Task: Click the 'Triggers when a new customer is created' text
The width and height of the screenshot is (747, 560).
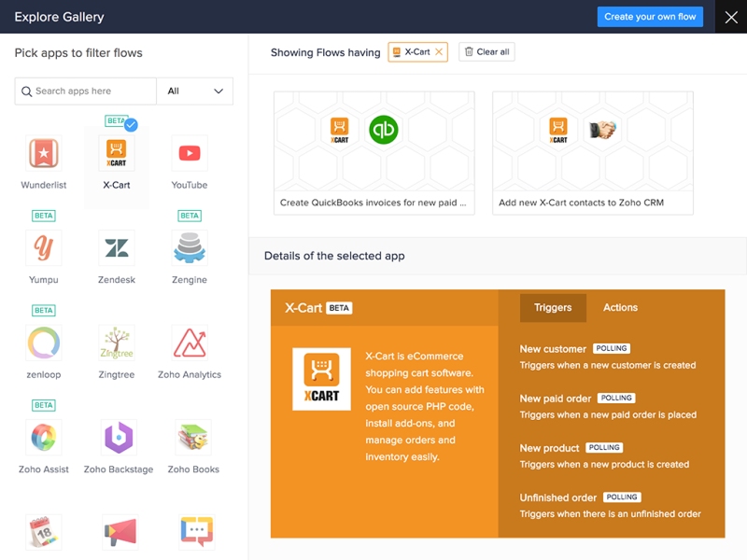Action: tap(608, 365)
